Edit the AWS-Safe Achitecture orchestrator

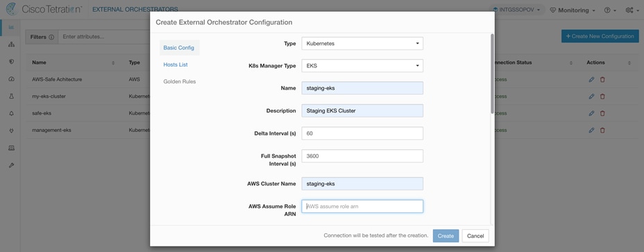[x=591, y=79]
